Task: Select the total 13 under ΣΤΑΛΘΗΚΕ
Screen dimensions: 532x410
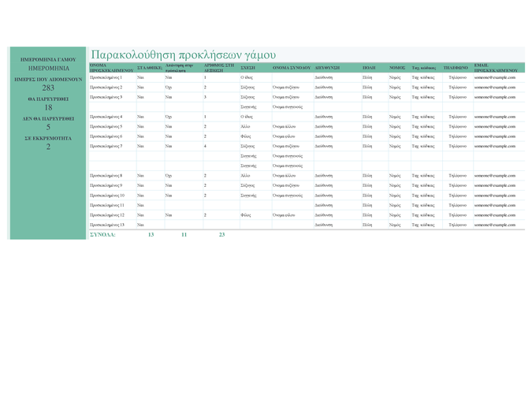Action: (151, 235)
